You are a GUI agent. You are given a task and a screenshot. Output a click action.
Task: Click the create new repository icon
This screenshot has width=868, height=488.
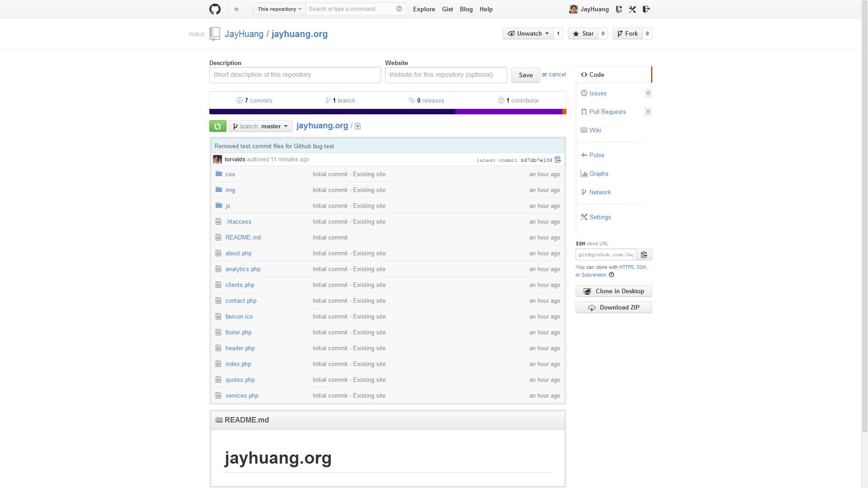click(x=619, y=9)
